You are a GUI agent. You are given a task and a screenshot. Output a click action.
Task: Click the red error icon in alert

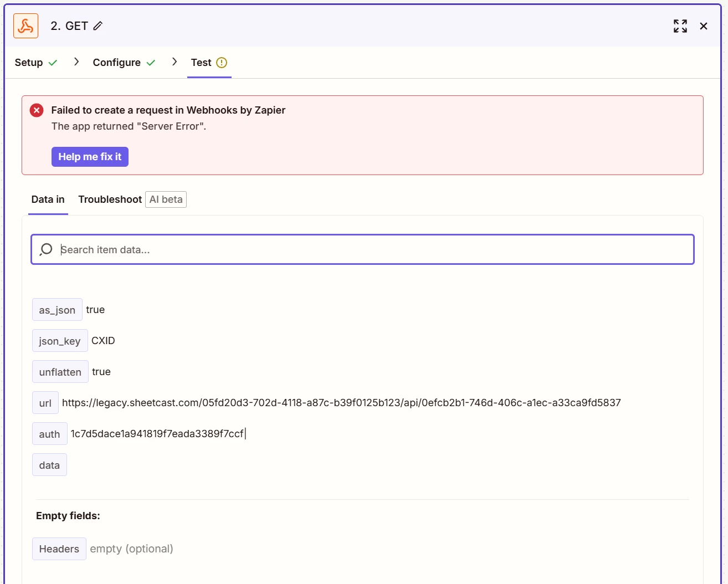pos(37,110)
